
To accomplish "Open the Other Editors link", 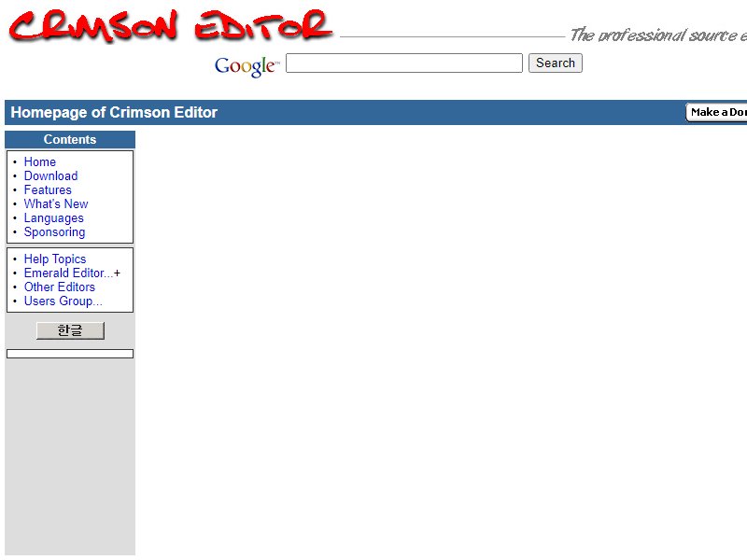I will point(60,287).
